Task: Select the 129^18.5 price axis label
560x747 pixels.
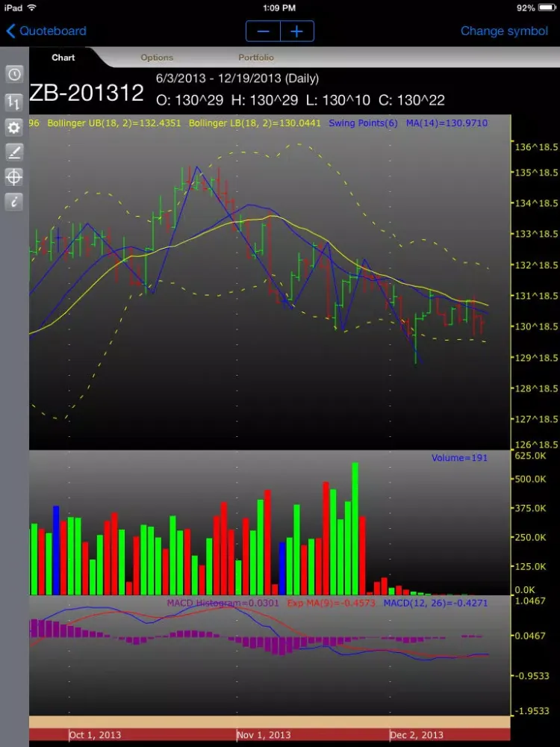Action: (x=536, y=357)
